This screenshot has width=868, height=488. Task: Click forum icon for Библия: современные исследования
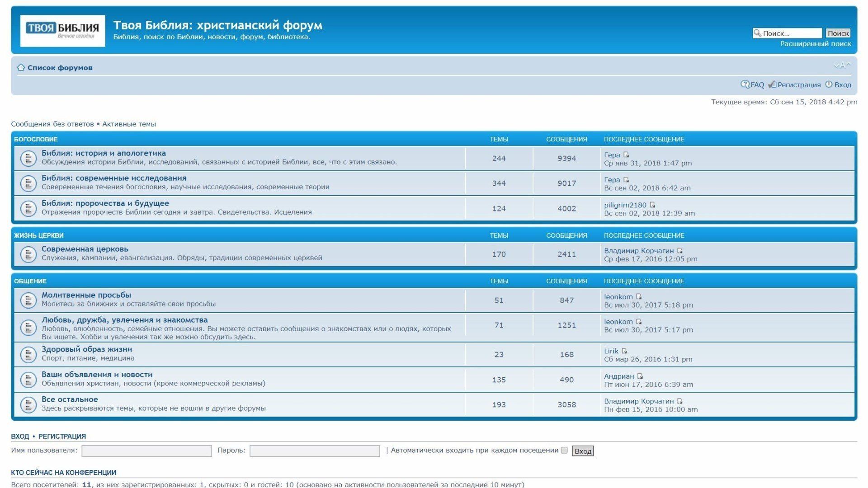(28, 183)
